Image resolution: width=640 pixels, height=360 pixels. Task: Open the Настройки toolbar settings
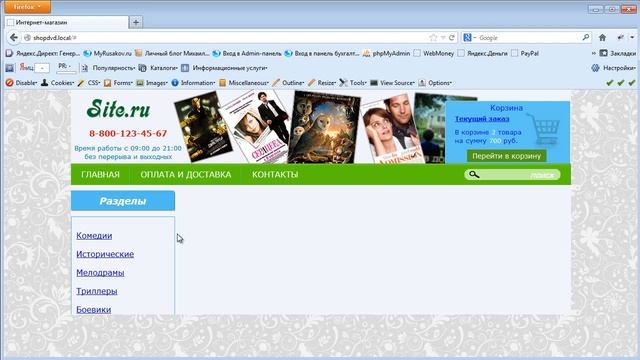coord(614,68)
